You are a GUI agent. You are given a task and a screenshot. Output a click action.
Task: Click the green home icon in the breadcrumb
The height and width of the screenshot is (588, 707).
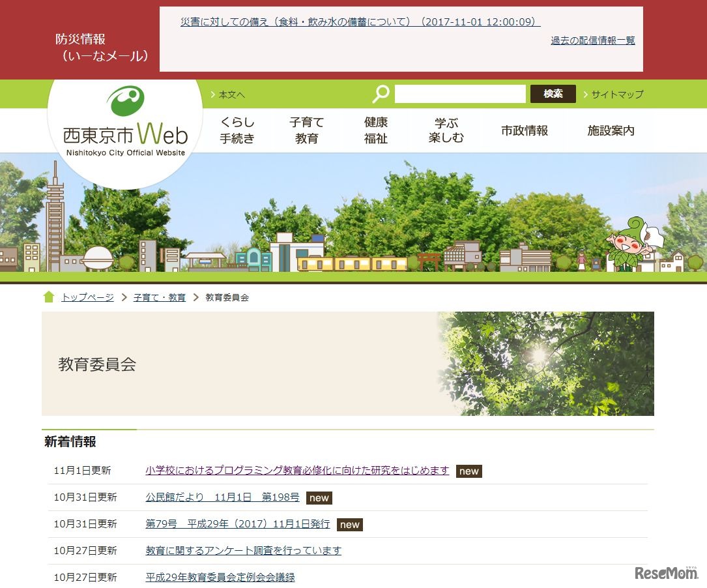pyautogui.click(x=49, y=297)
